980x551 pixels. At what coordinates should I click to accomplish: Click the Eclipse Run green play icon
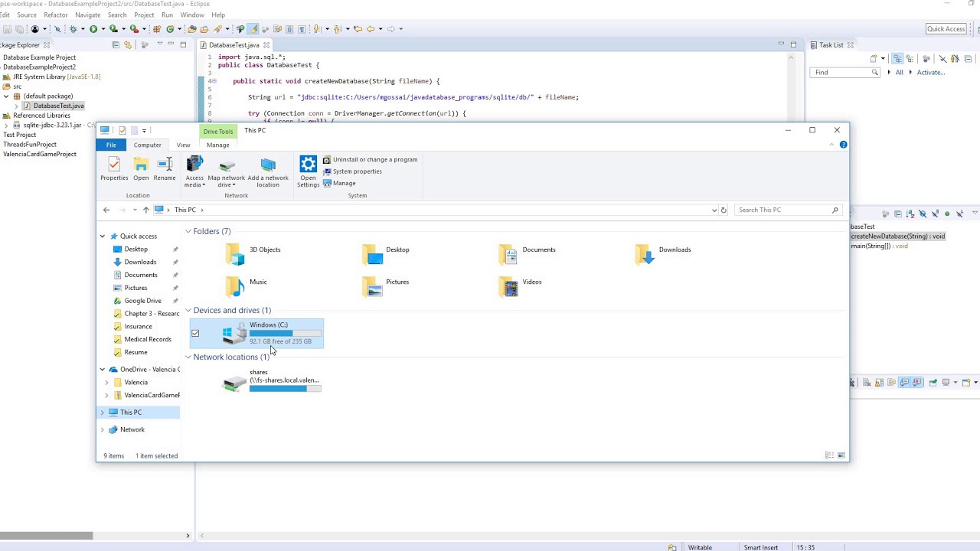tap(93, 29)
